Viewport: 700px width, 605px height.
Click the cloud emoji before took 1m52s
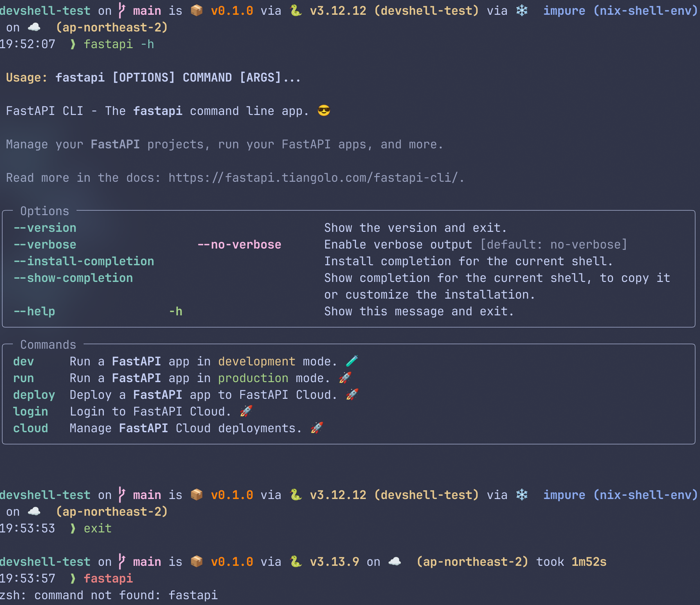point(394,561)
